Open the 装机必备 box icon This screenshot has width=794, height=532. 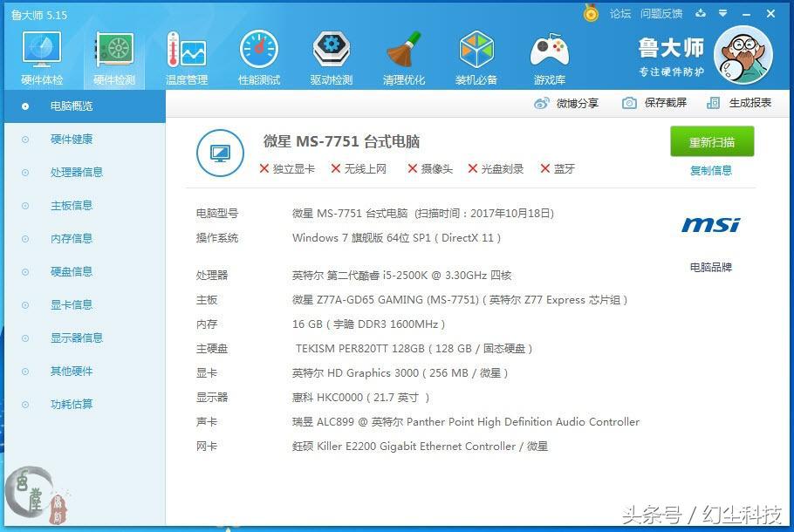tap(476, 51)
